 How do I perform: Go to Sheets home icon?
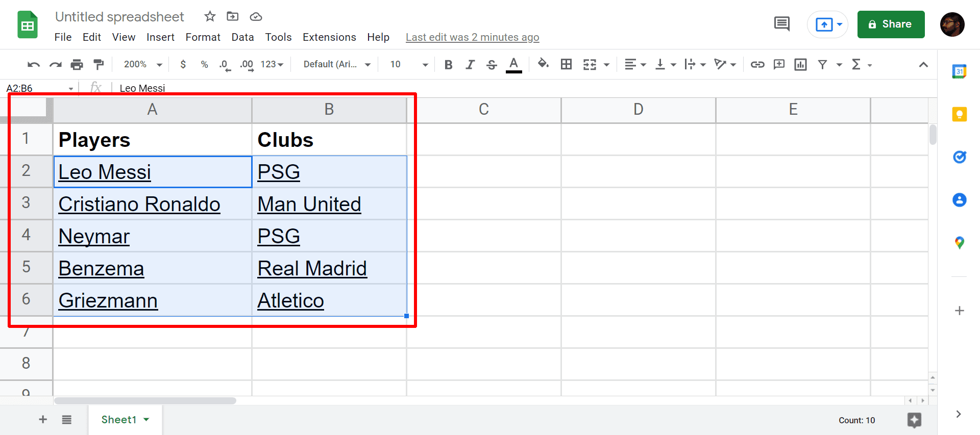28,24
